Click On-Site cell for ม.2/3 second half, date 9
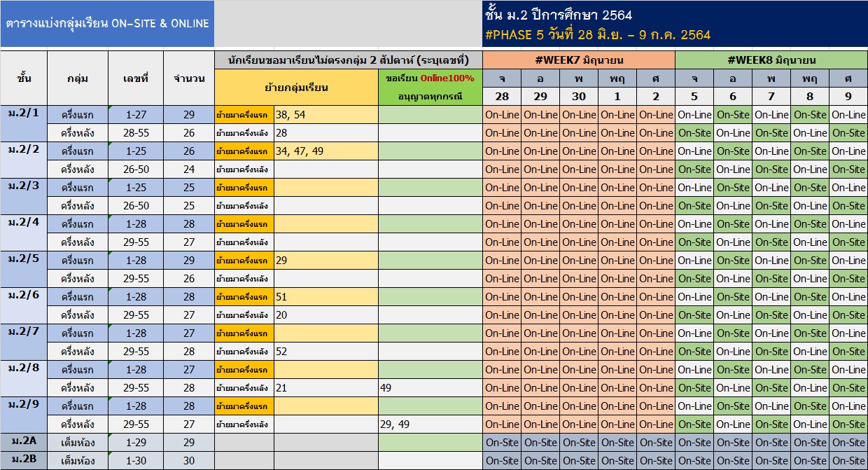Viewport: 868px width, 470px height. [x=848, y=205]
